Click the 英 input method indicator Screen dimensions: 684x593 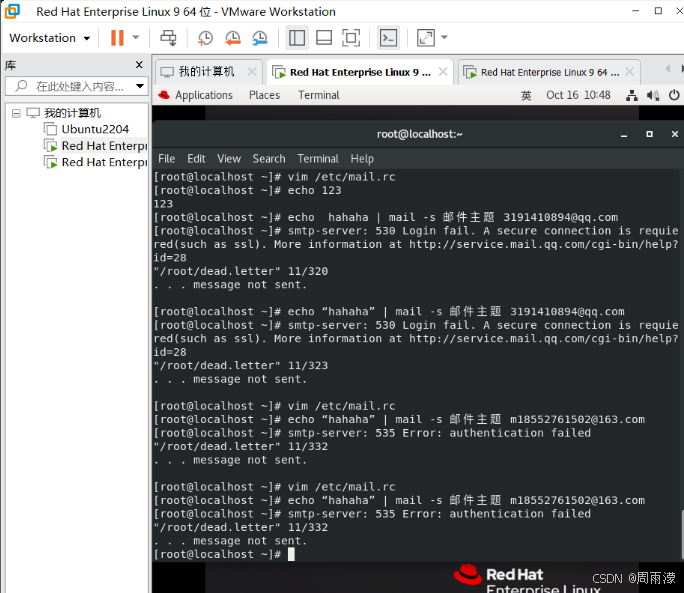526,95
